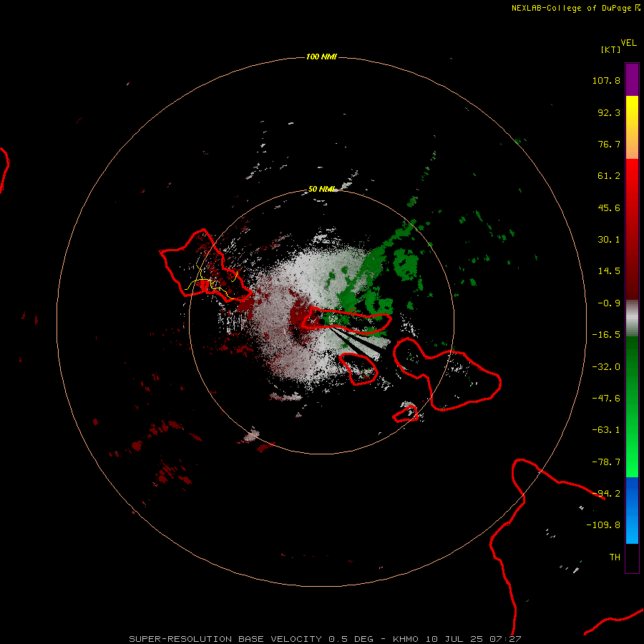Image resolution: width=644 pixels, height=644 pixels.
Task: Click the 76.7 legend value
Action: point(609,144)
